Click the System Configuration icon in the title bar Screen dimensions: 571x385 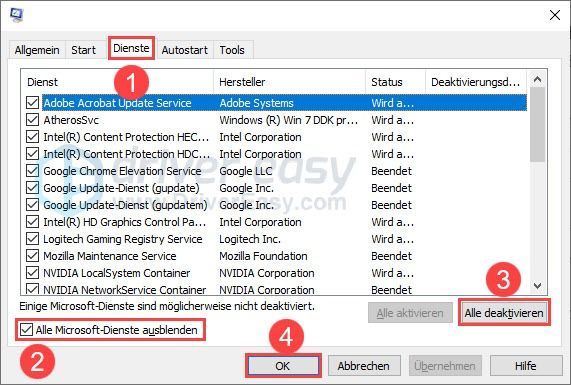pyautogui.click(x=17, y=15)
